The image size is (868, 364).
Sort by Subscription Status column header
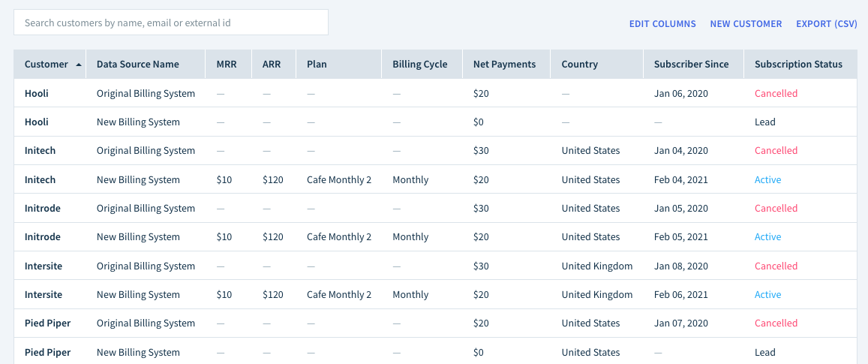click(x=798, y=65)
